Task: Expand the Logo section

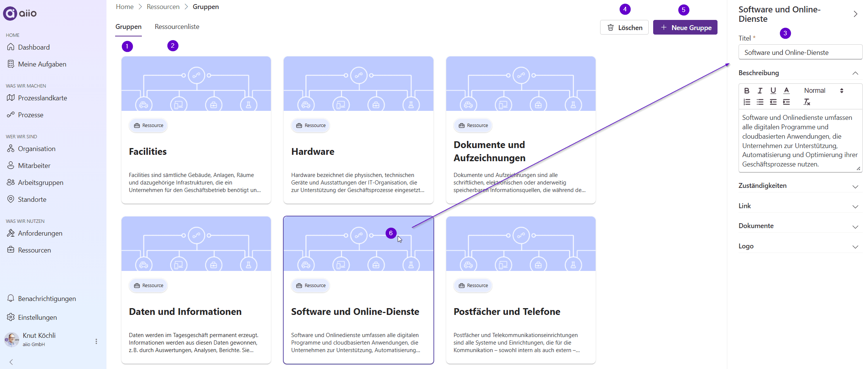Action: click(855, 247)
